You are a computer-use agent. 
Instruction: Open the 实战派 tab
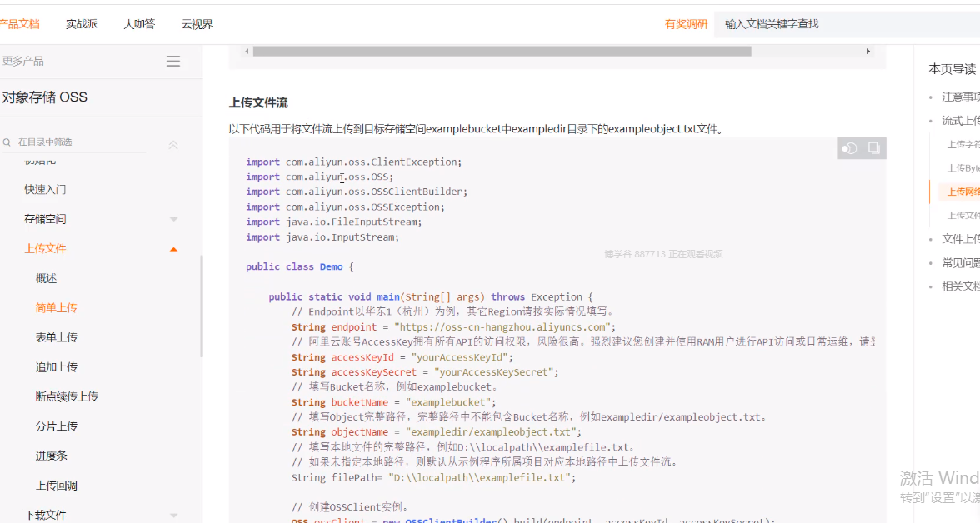pos(82,24)
